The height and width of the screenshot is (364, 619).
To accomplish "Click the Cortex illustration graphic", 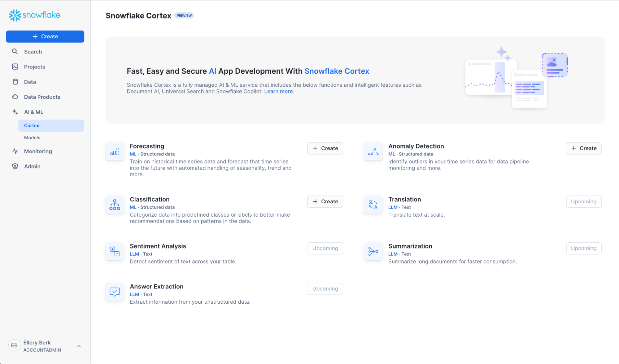I will click(516, 78).
